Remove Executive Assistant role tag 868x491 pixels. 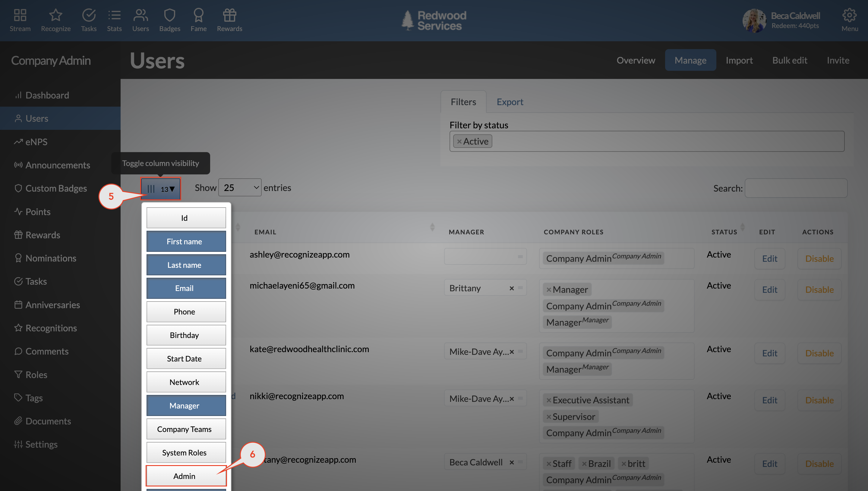coord(549,400)
